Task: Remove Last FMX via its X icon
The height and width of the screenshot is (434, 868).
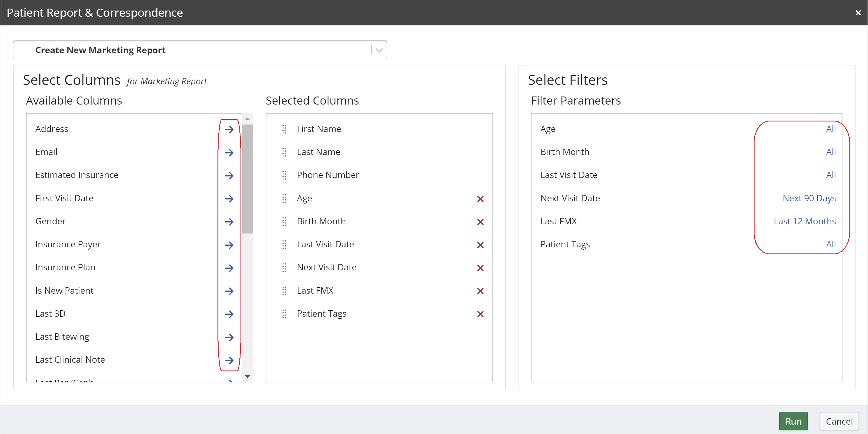Action: 480,291
